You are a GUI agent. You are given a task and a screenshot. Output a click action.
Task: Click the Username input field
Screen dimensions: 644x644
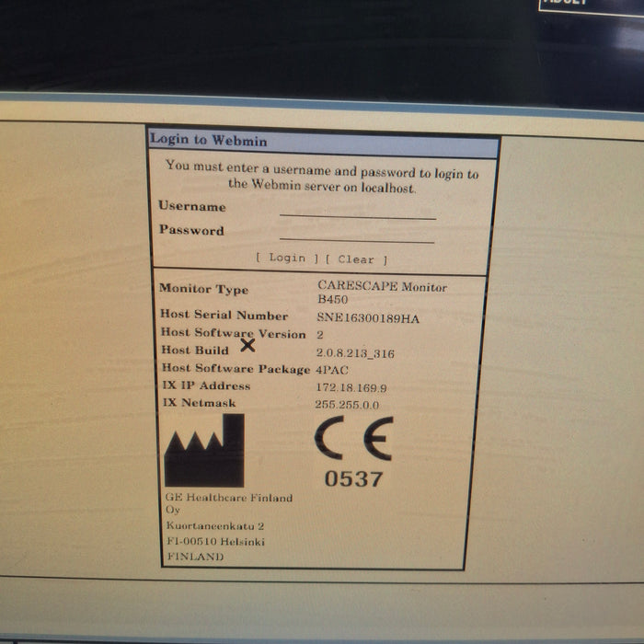[357, 211]
